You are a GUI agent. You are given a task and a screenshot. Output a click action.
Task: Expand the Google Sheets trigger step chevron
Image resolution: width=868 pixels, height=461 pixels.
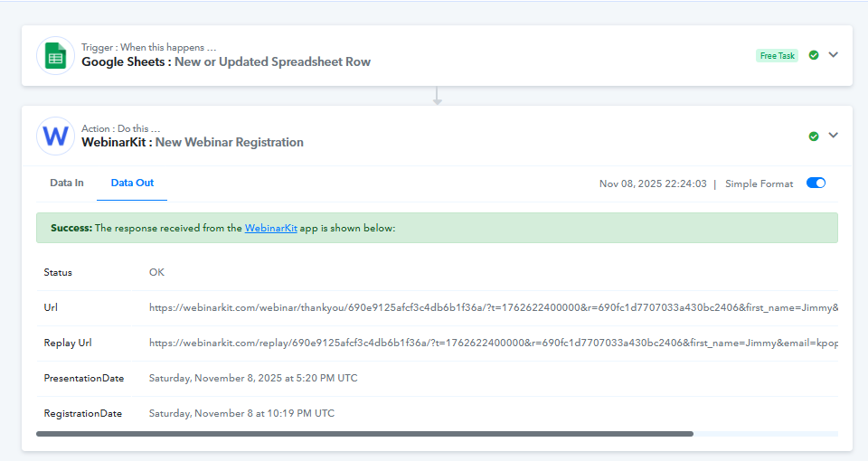click(x=833, y=55)
